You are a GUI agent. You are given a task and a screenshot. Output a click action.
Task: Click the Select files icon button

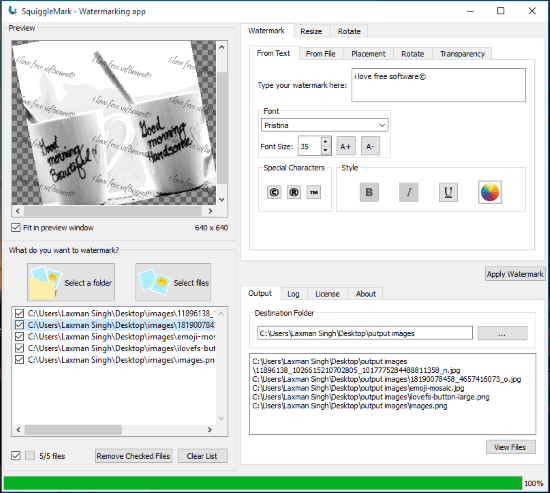pyautogui.click(x=173, y=282)
